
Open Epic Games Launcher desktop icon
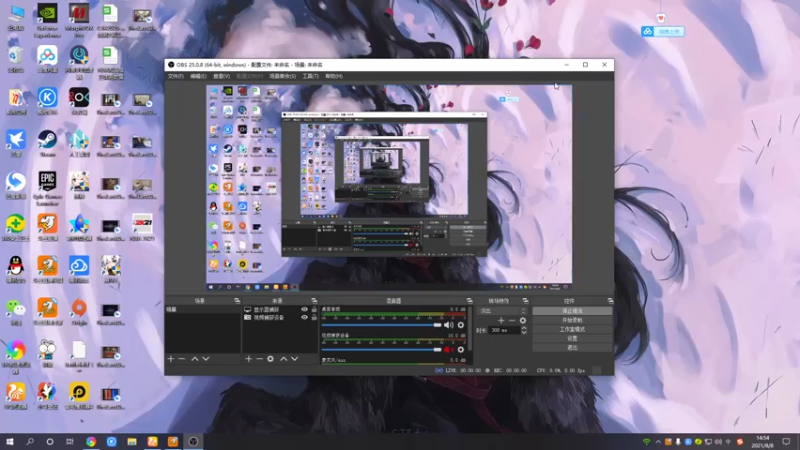click(x=47, y=188)
